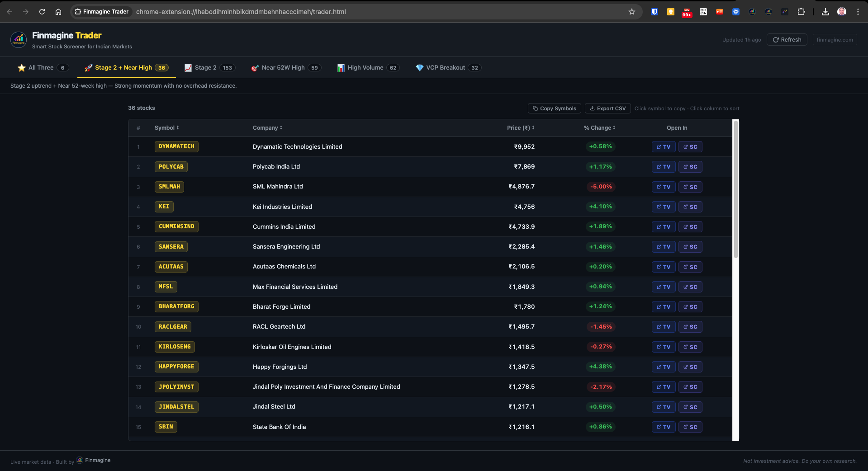Open the browser downloads icon

pos(825,12)
